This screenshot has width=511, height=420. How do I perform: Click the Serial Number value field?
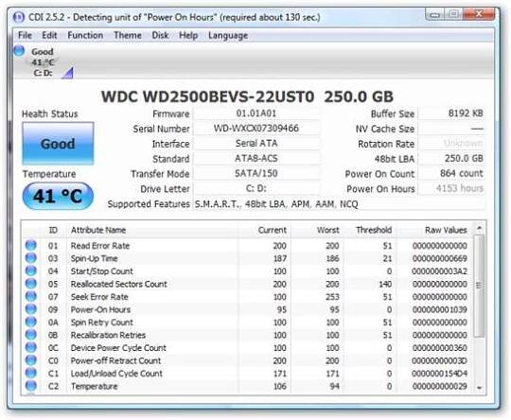pos(256,129)
